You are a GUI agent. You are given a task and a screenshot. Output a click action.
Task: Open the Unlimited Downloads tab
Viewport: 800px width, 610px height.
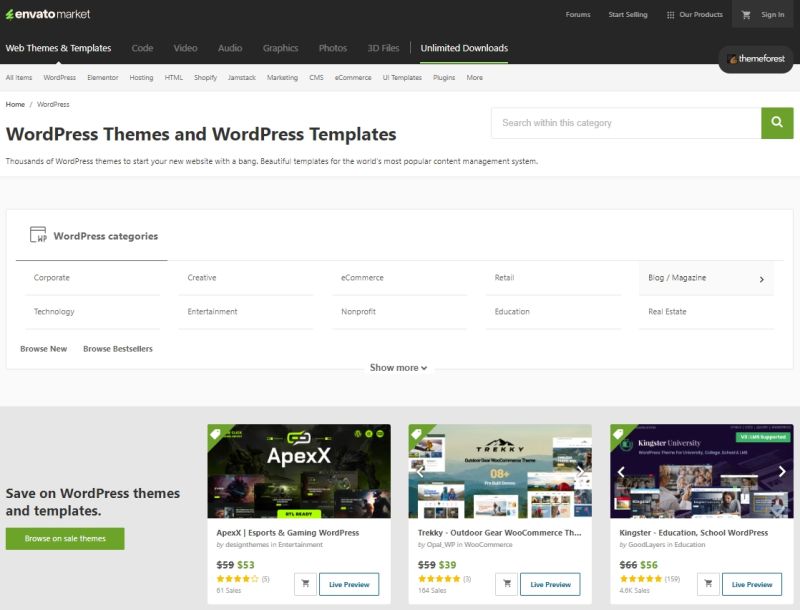point(464,48)
